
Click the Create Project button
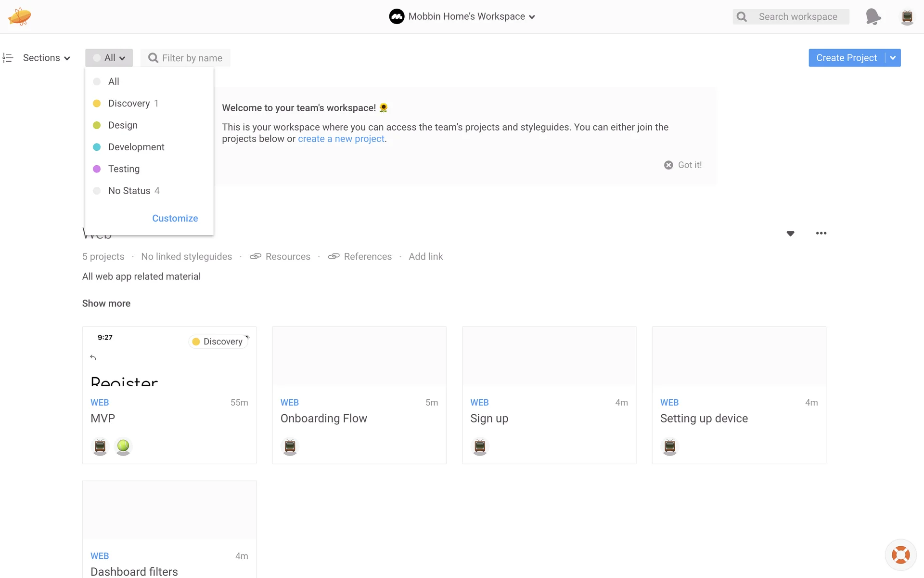coord(846,58)
